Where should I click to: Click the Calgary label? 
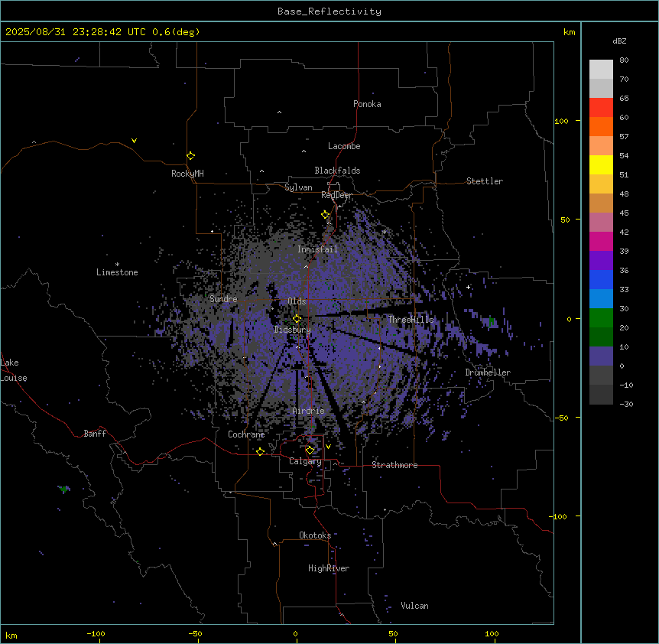coord(305,461)
